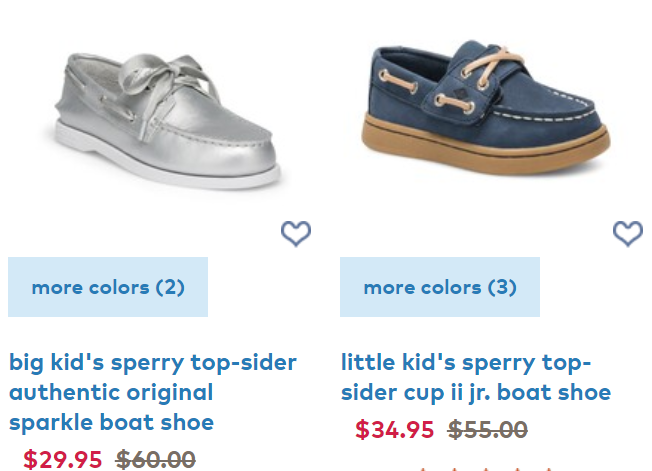
Task: Click the $29.95 sale price
Action: (x=62, y=459)
